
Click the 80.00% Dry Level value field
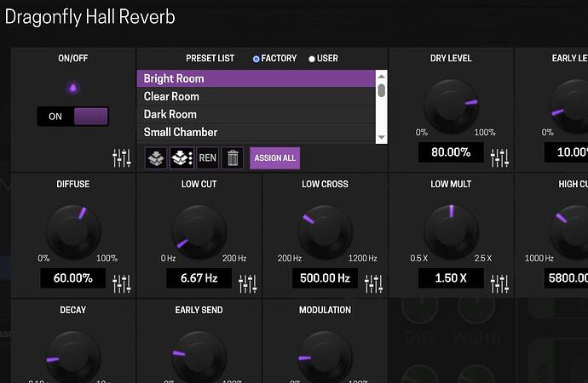[451, 152]
